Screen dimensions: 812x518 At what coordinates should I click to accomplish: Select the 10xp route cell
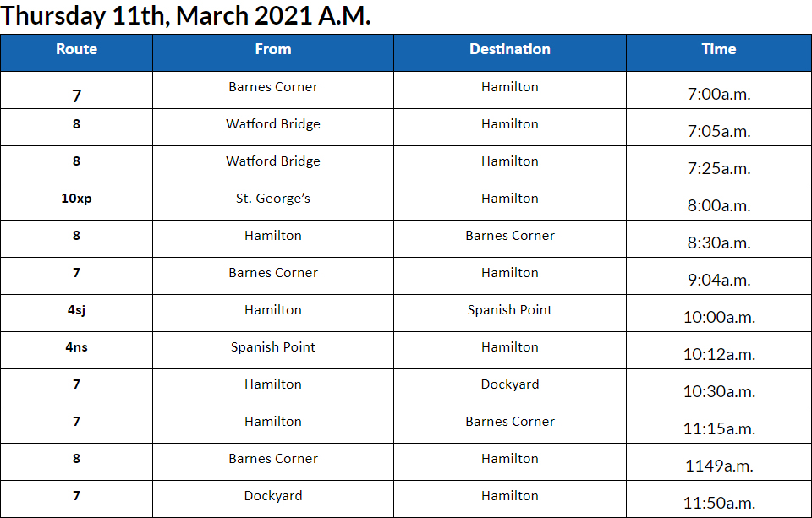pyautogui.click(x=76, y=199)
